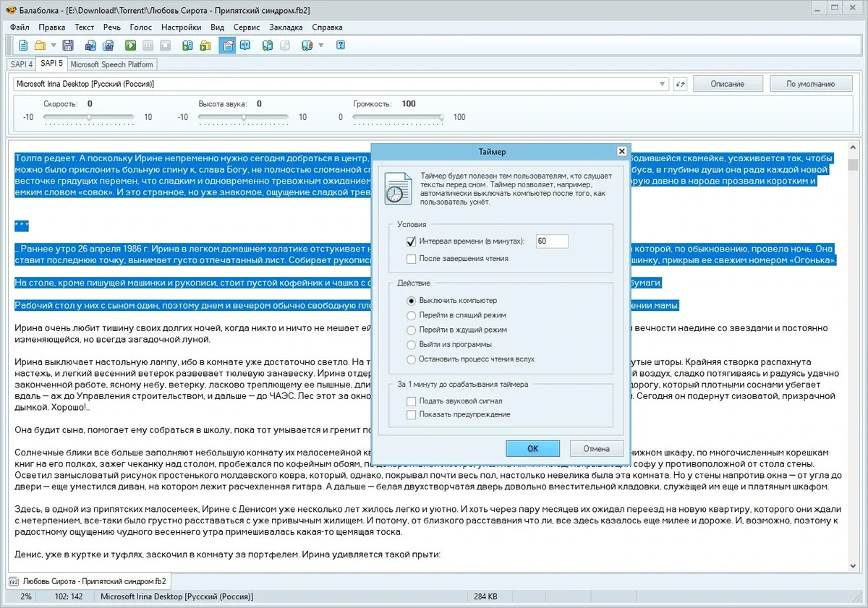Expand the Open folder dropdown arrow

52,46
